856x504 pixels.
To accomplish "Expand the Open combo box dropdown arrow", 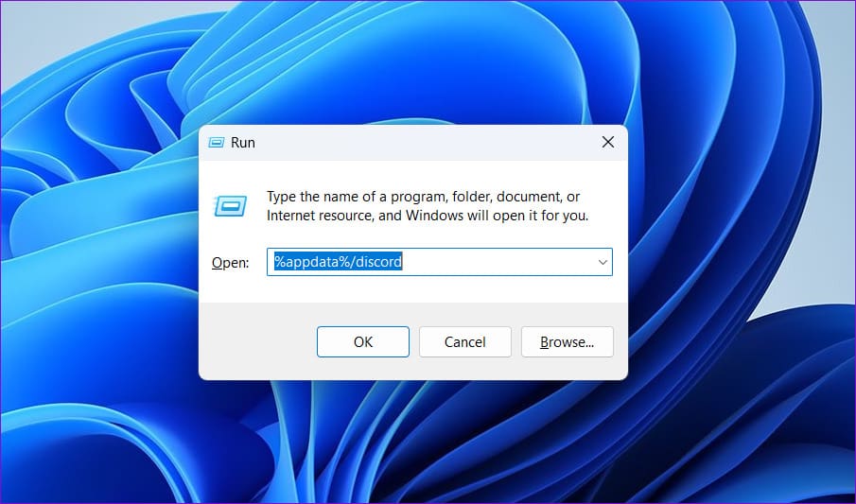I will click(x=603, y=262).
